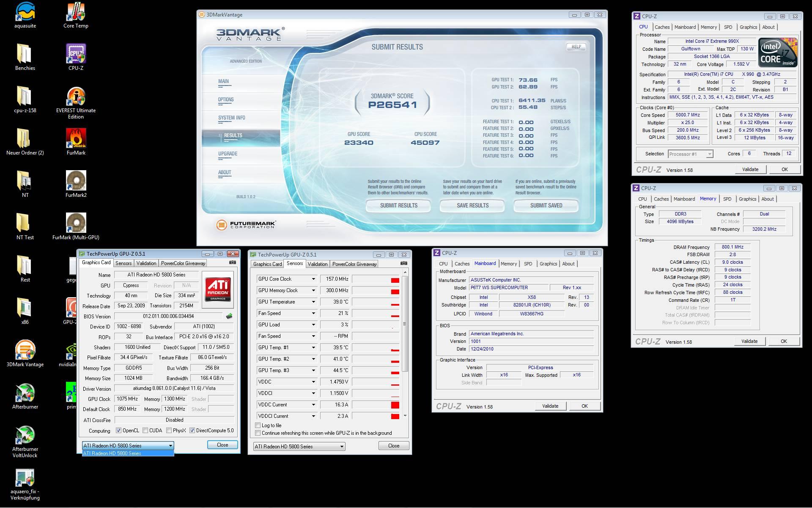The width and height of the screenshot is (812, 508).
Task: Open the cpu-z-158 folder
Action: (25, 100)
